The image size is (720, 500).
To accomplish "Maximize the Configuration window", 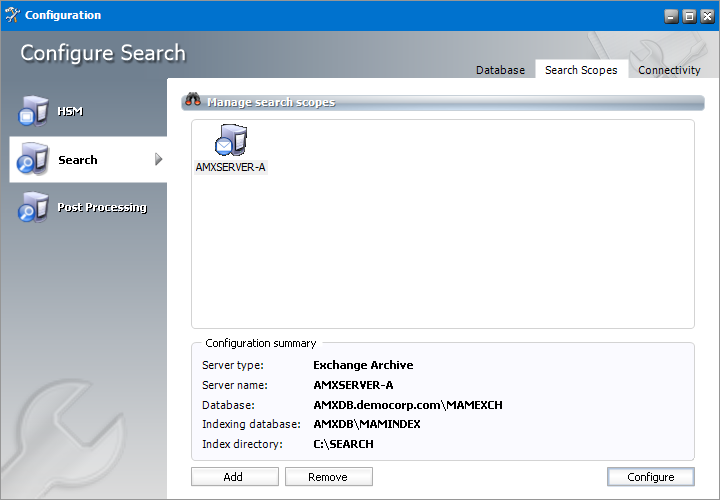I will (688, 16).
